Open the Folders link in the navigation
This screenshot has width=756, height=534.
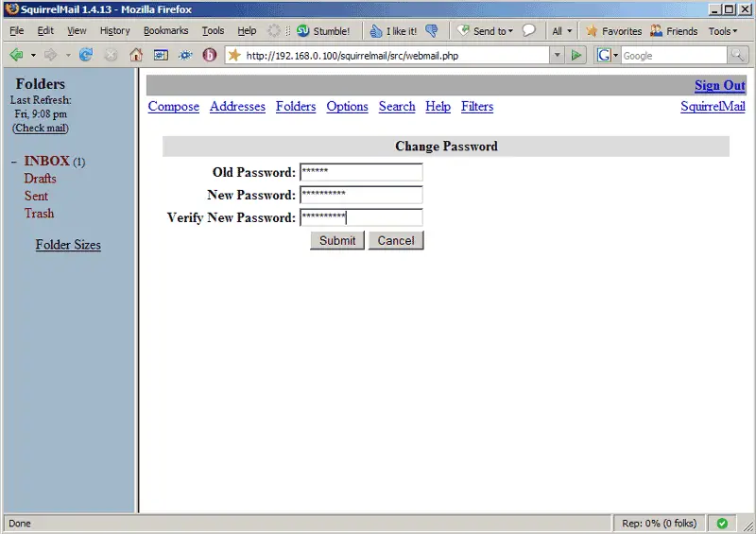point(296,106)
